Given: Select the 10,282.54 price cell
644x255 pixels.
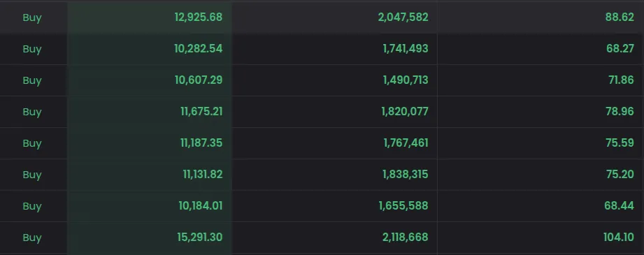Looking at the screenshot, I should 150,48.
